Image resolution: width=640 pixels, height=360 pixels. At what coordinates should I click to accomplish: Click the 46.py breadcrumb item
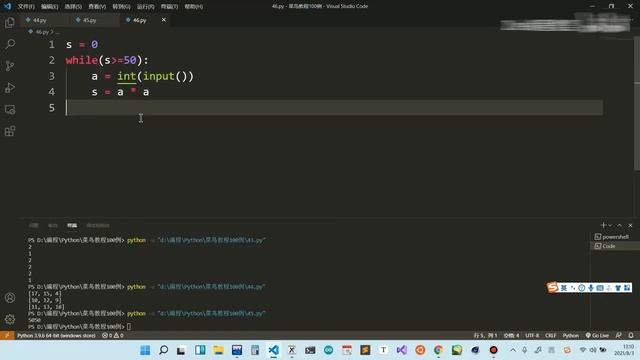[42, 31]
